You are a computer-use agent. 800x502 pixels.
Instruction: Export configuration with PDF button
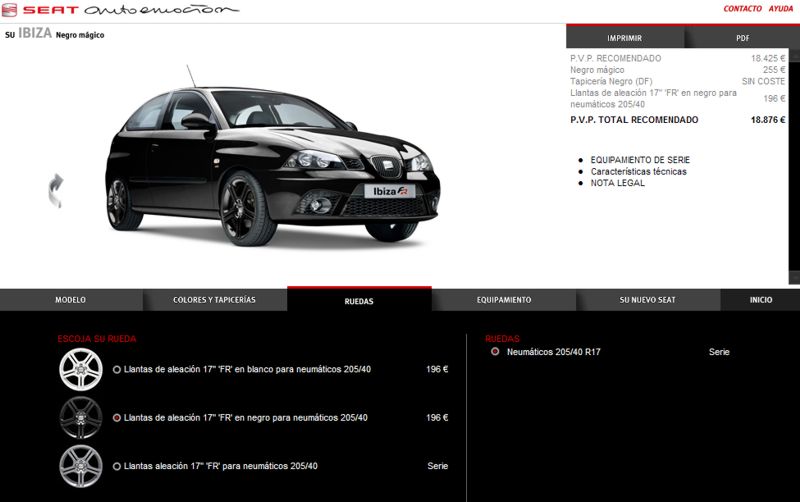point(743,38)
